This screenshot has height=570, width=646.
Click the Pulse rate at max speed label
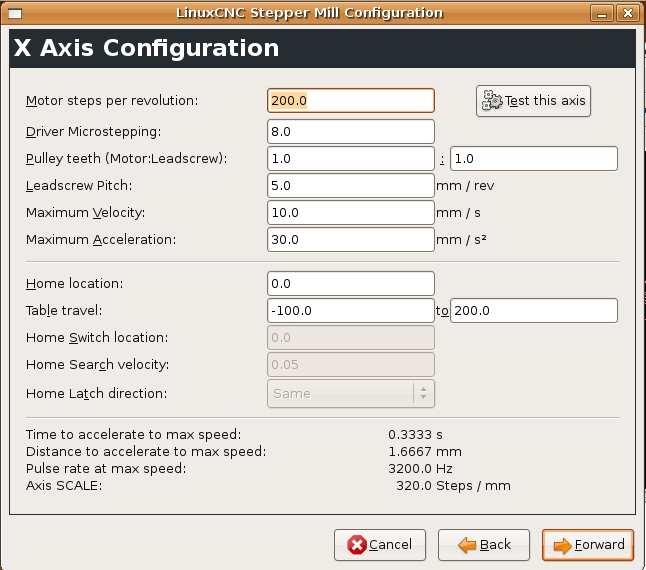pyautogui.click(x=106, y=469)
